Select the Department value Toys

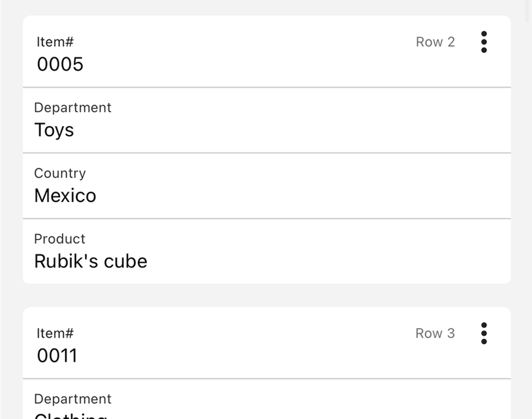click(x=54, y=130)
